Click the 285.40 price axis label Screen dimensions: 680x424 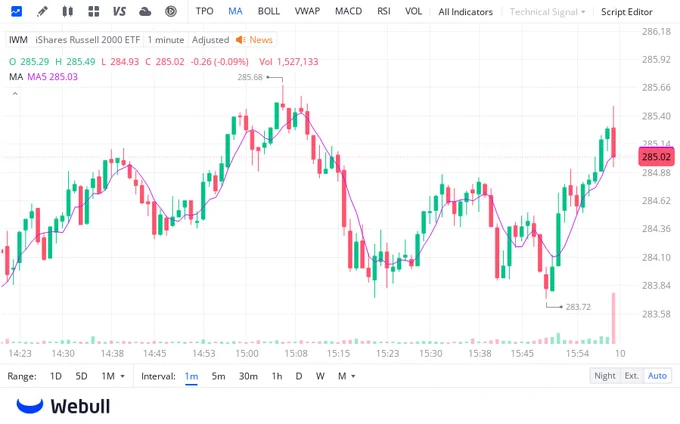click(656, 116)
